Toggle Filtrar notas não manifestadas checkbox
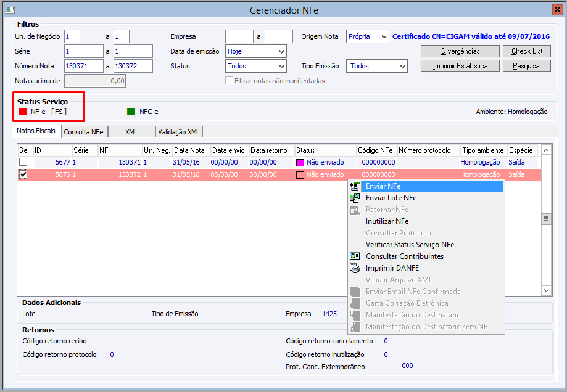Image resolution: width=567 pixels, height=392 pixels. tap(229, 81)
